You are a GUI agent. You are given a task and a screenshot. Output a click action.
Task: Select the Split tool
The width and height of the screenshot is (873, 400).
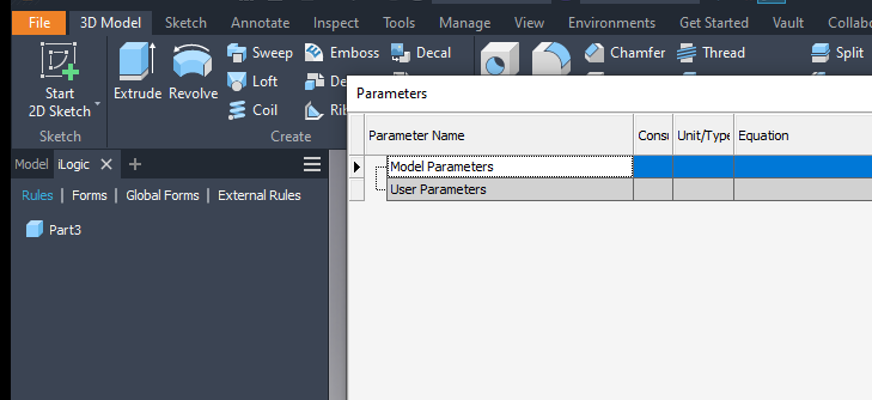(x=837, y=53)
